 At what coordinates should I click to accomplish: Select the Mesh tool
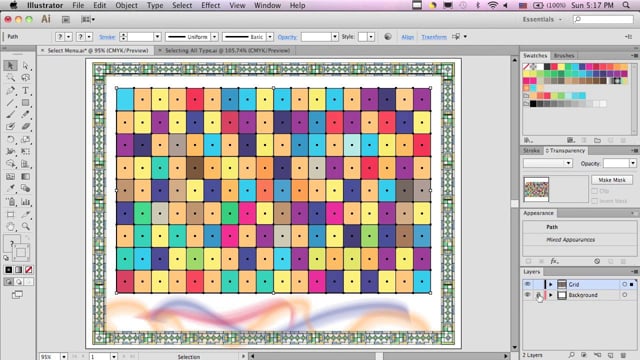[11, 176]
